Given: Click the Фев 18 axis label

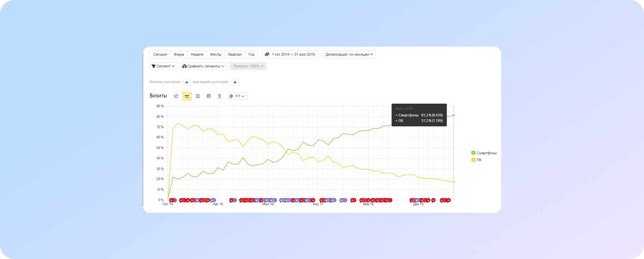Looking at the screenshot, I should pos(368,204).
